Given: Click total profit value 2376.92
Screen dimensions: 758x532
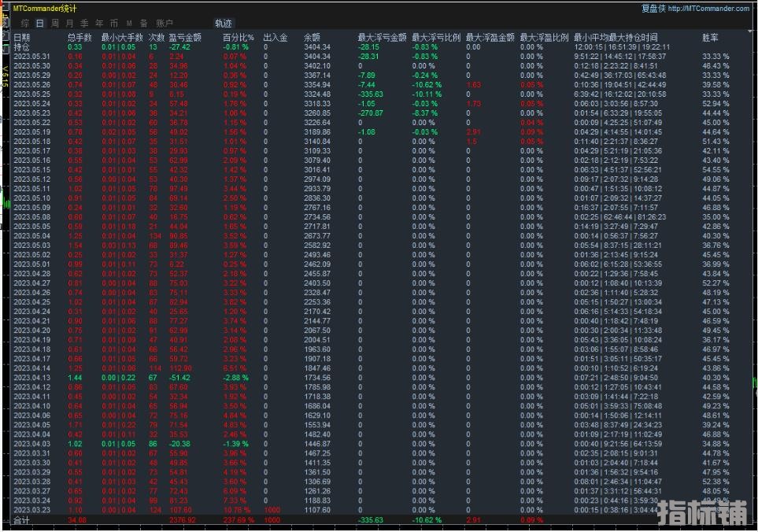Looking at the screenshot, I should pyautogui.click(x=183, y=520).
